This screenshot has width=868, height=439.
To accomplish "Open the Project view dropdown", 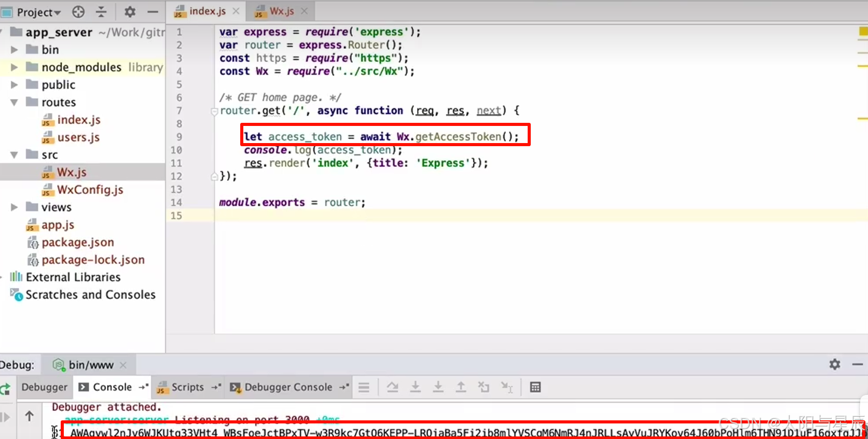I will tap(39, 12).
